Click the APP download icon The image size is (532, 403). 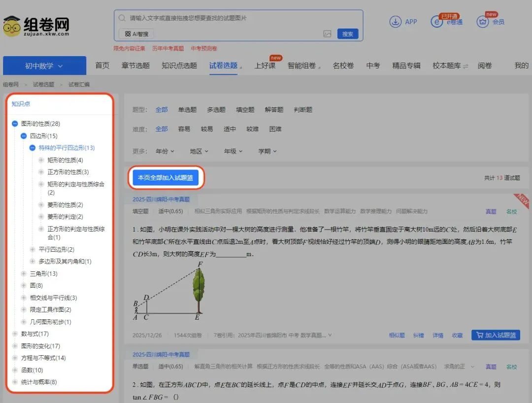[x=395, y=22]
